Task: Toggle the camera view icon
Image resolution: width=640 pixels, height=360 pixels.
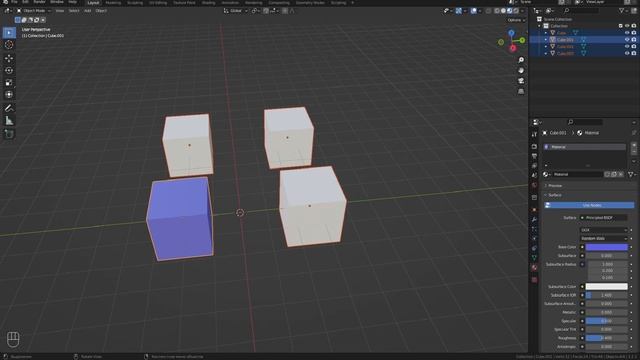Action: click(521, 81)
